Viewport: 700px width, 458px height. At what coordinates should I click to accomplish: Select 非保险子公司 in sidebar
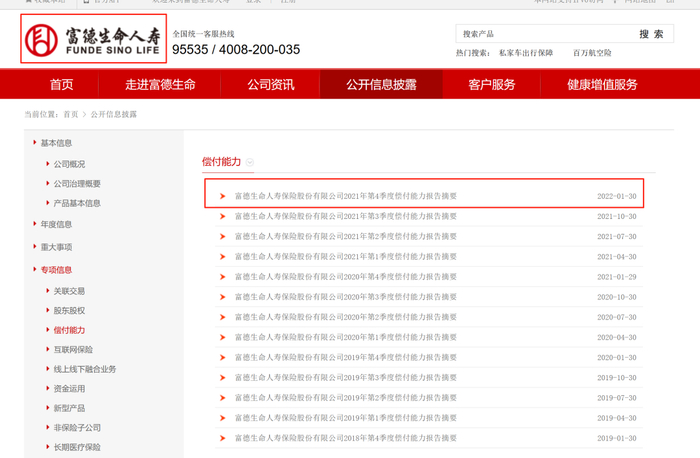point(77,428)
